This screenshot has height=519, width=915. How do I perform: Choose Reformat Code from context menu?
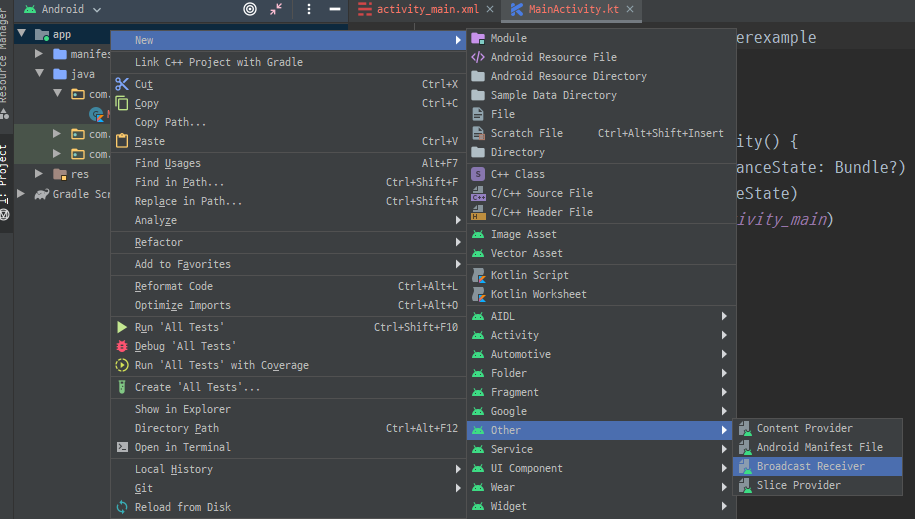(x=288, y=286)
